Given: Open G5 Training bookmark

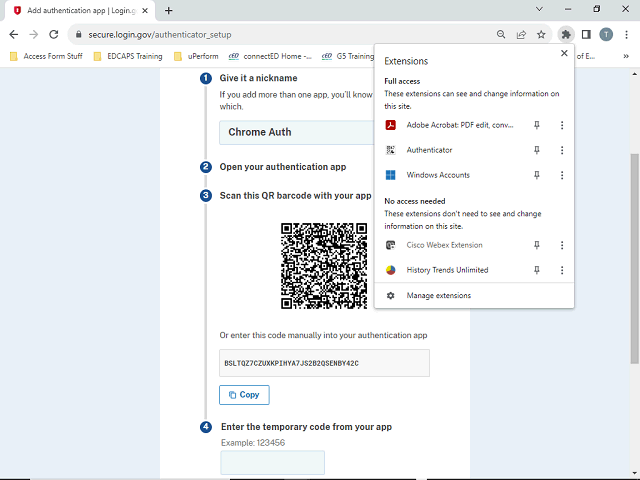Looking at the screenshot, I should (x=348, y=56).
